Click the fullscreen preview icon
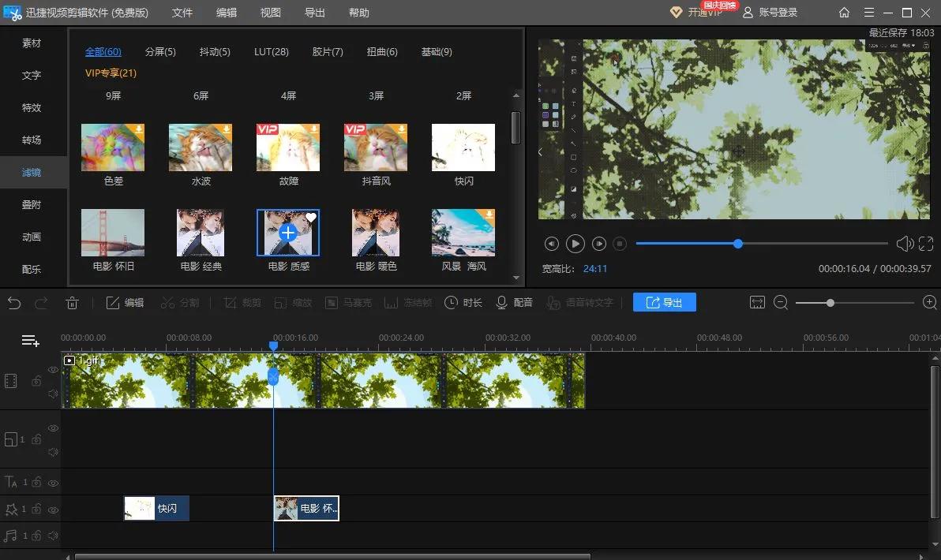 tap(926, 244)
